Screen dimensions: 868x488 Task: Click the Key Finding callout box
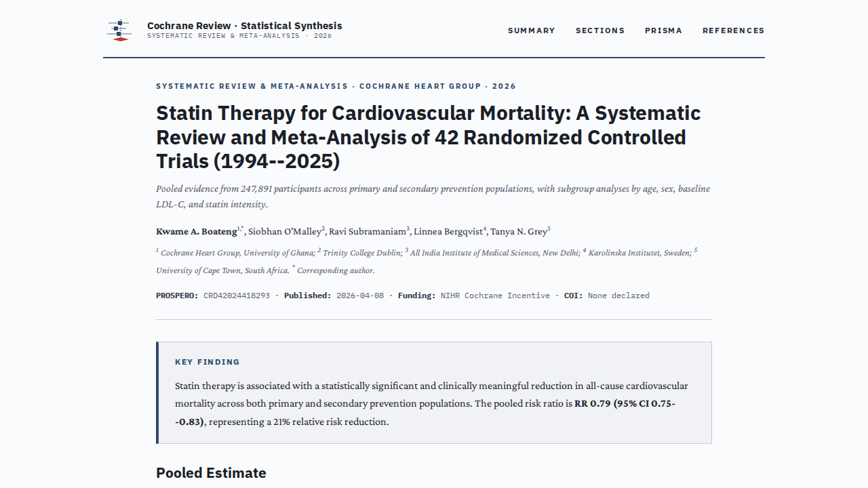click(x=434, y=392)
